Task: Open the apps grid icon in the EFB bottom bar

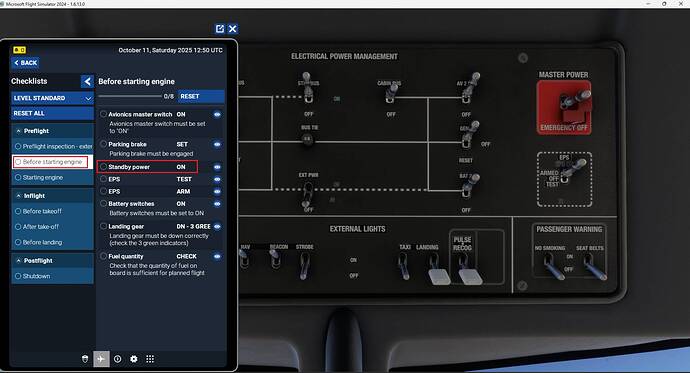Action: pos(150,359)
